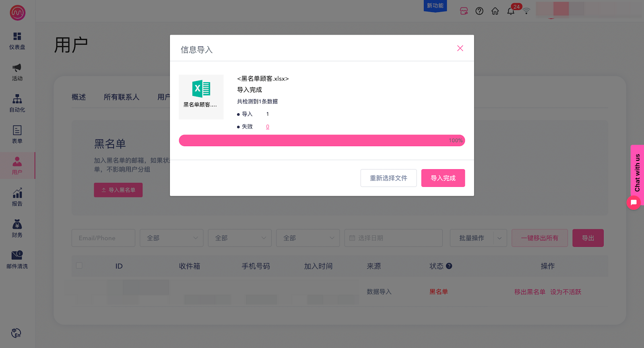Switch to the 所有联系人 tab
Image resolution: width=644 pixels, height=348 pixels.
tap(121, 97)
